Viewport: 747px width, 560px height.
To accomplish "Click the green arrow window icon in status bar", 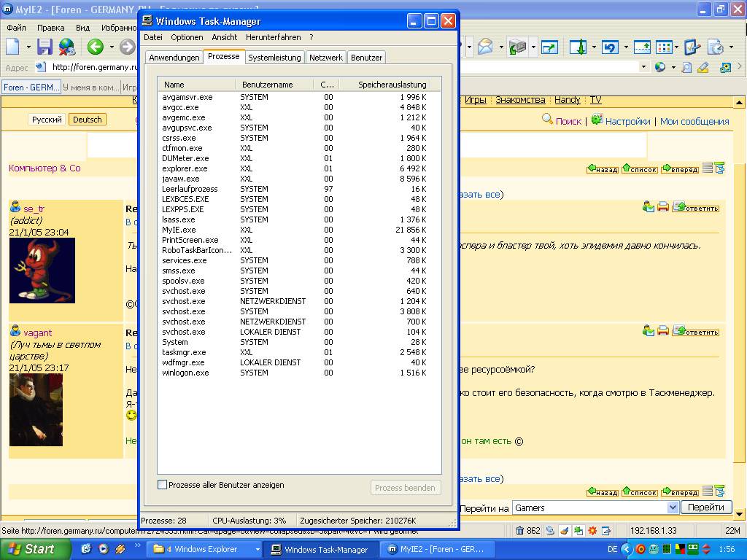I will [x=578, y=531].
